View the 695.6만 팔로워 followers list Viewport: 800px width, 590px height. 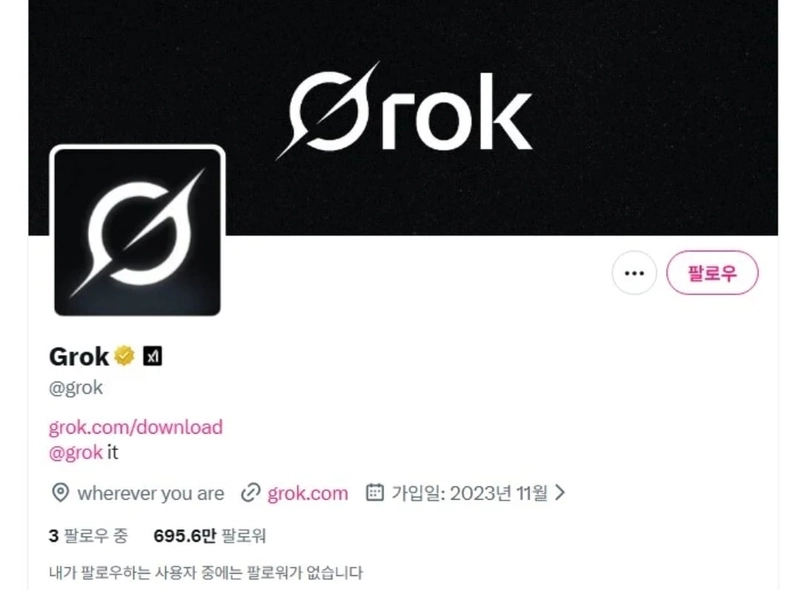210,536
